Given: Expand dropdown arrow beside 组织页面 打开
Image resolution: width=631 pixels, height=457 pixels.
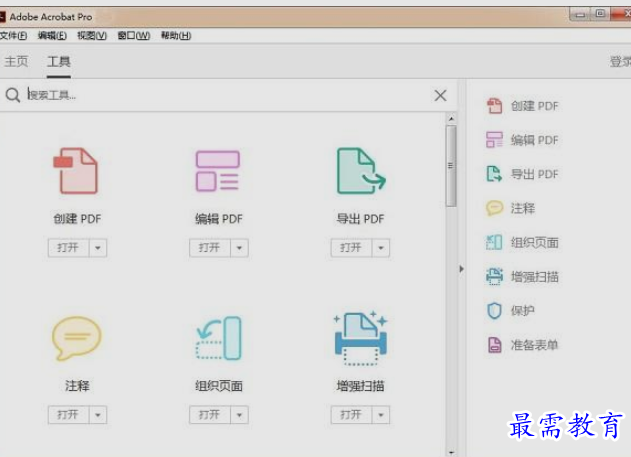Looking at the screenshot, I should point(239,415).
